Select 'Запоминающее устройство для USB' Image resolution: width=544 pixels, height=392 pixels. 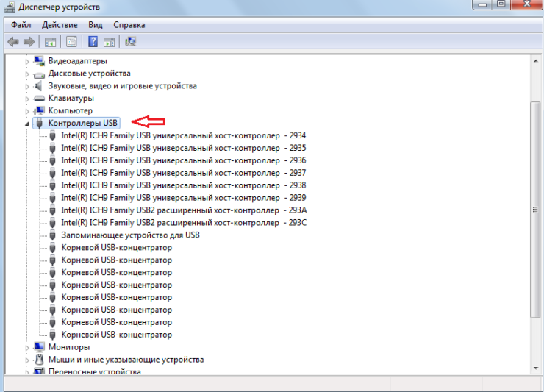click(130, 235)
